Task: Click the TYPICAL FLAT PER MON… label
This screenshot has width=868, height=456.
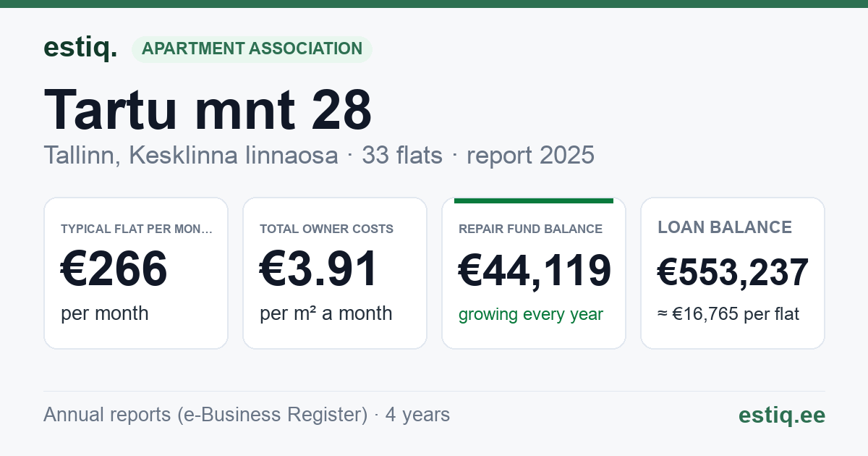Action: 137,229
